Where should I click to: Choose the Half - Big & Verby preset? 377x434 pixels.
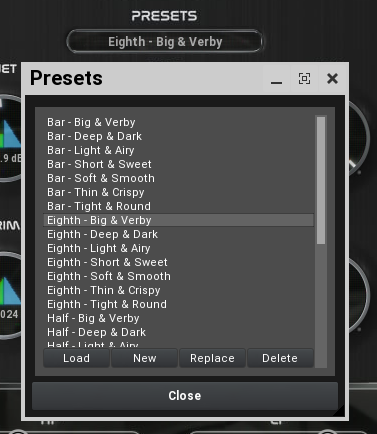(x=178, y=318)
